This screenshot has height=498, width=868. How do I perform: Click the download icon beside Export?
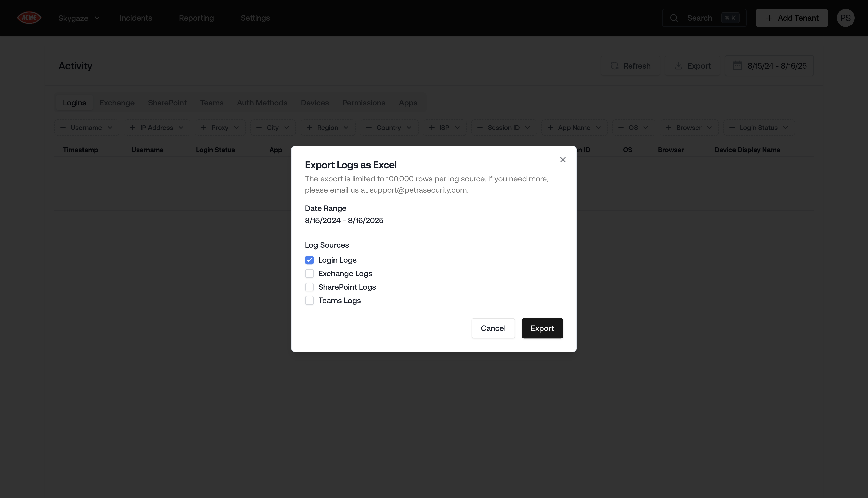678,66
